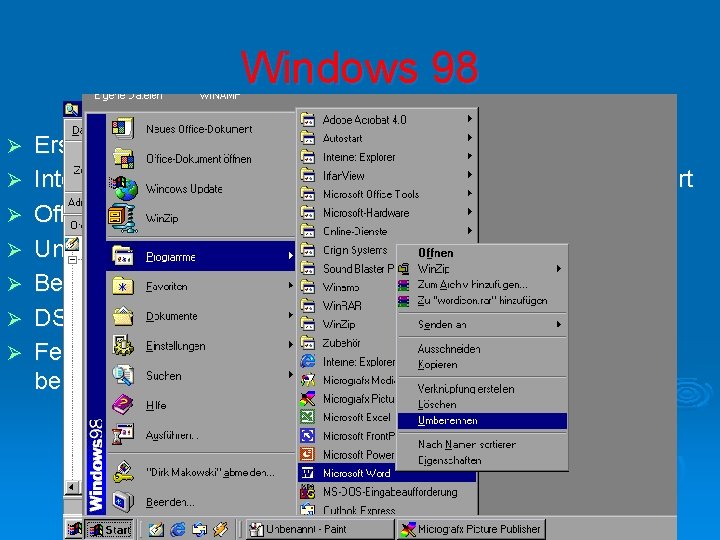
Task: Click the Beenden shutdown icon
Action: tap(123, 502)
